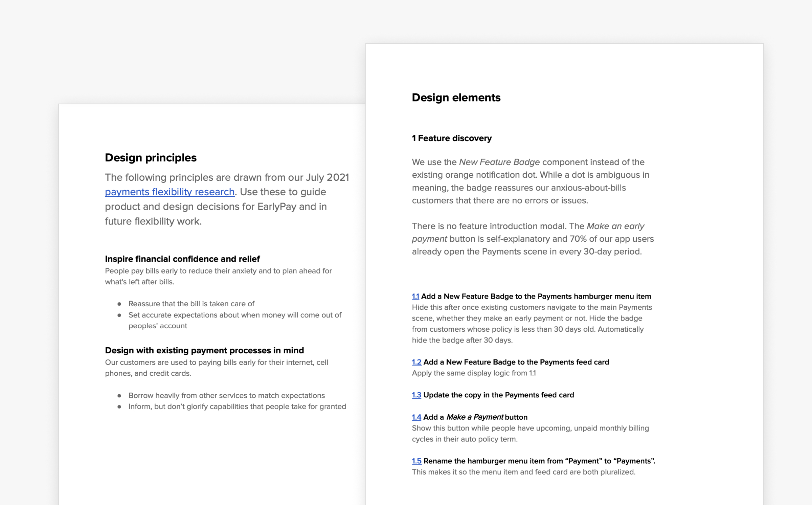812x505 pixels.
Task: Open the 1.3 link
Action: (416, 395)
